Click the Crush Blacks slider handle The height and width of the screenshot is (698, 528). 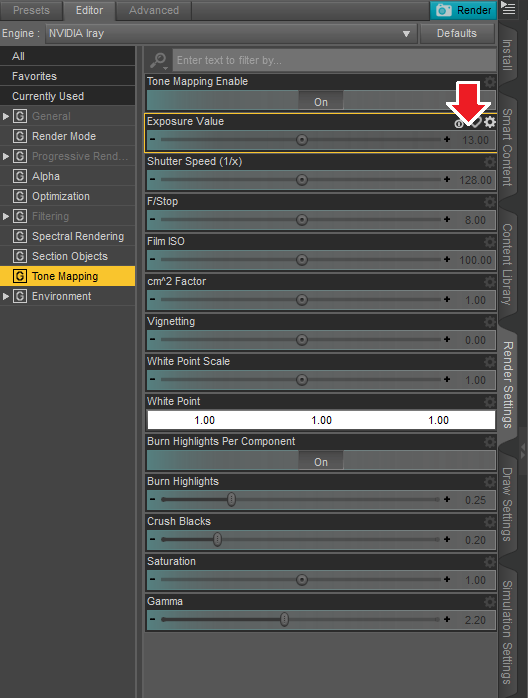tap(217, 540)
